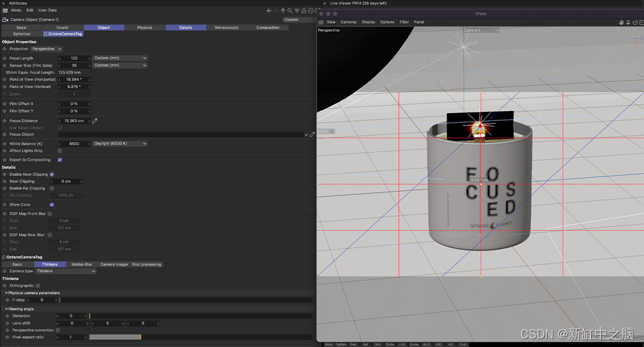Image resolution: width=644 pixels, height=347 pixels.
Task: Open the Motion Blur tab in OctaneCameraTag
Action: [x=82, y=264]
